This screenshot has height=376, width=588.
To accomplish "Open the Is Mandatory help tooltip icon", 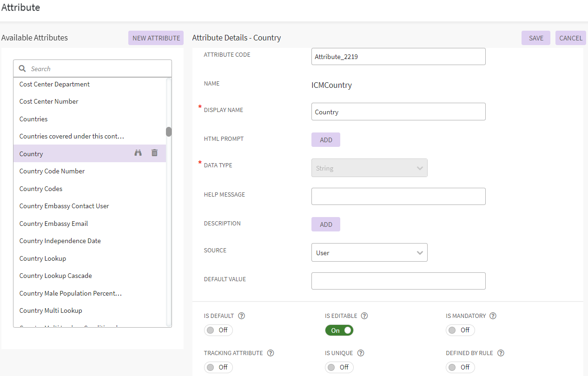I will (x=493, y=316).
